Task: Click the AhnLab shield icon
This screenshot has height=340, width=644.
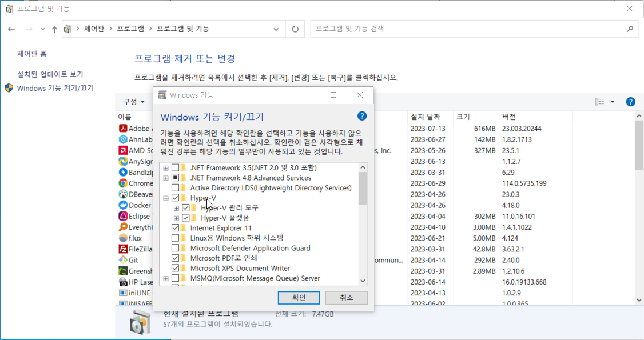Action: pyautogui.click(x=123, y=139)
